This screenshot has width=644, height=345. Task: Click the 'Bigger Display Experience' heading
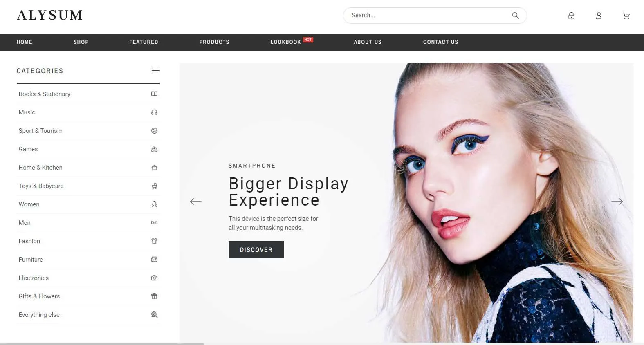pos(288,192)
